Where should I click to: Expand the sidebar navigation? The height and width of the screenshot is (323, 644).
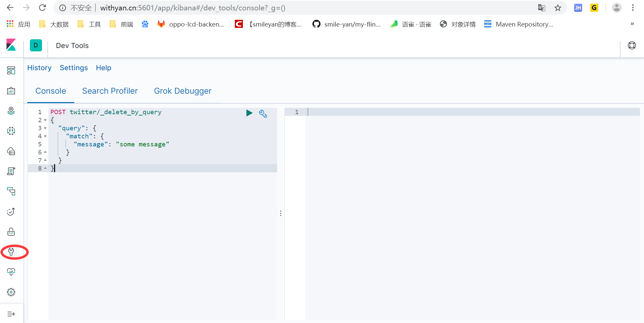click(11, 314)
